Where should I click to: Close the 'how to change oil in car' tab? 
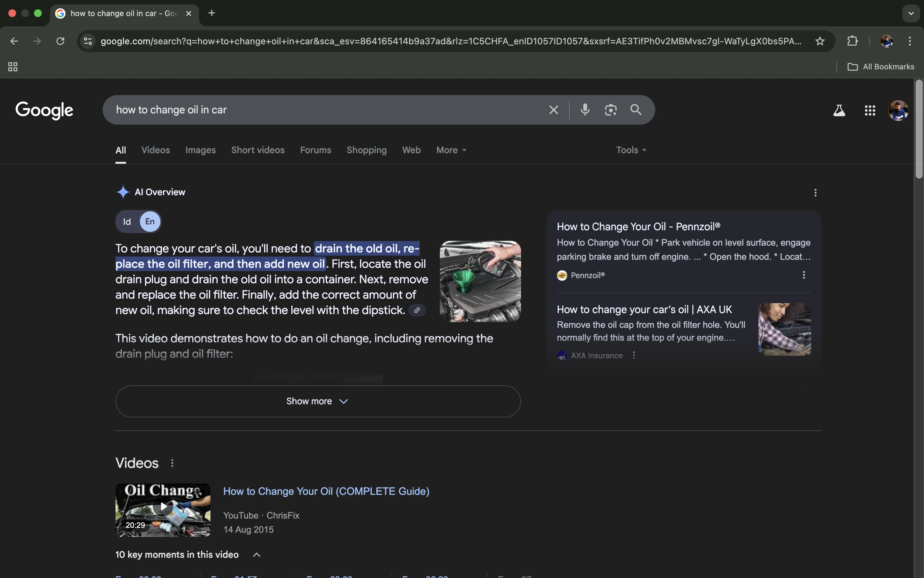[188, 13]
